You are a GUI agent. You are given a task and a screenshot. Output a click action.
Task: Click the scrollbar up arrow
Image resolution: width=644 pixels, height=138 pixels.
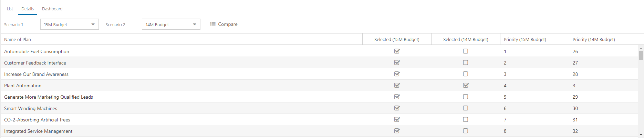[641, 48]
